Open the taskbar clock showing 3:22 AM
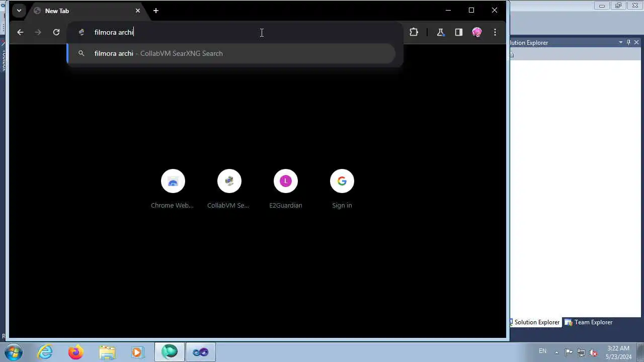The width and height of the screenshot is (644, 362). [618, 352]
